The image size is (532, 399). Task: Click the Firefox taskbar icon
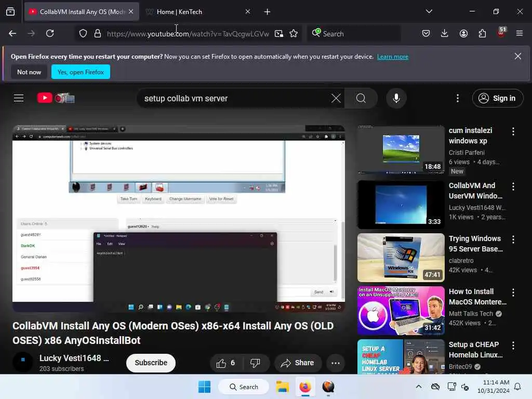(x=305, y=387)
